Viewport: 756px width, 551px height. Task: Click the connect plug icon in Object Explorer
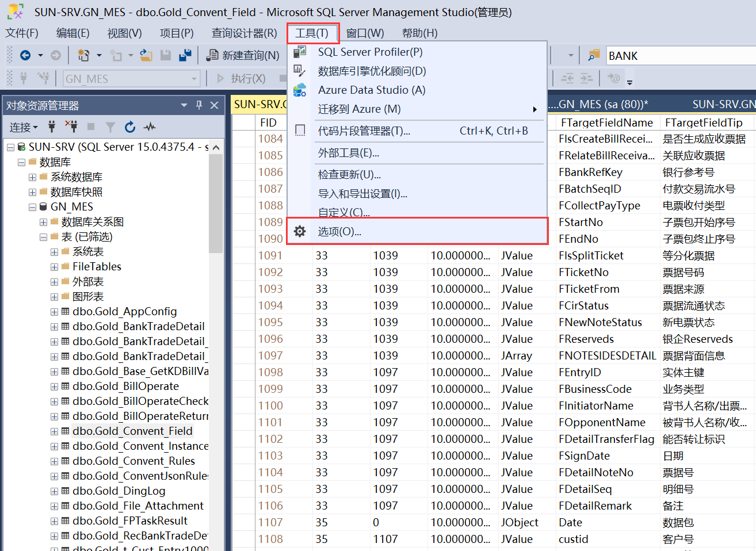pyautogui.click(x=52, y=127)
